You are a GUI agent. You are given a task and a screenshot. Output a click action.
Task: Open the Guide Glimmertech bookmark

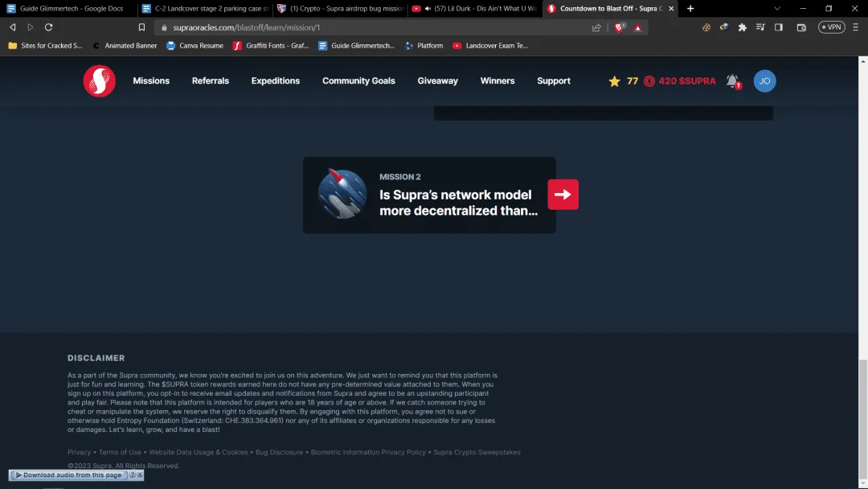(357, 45)
